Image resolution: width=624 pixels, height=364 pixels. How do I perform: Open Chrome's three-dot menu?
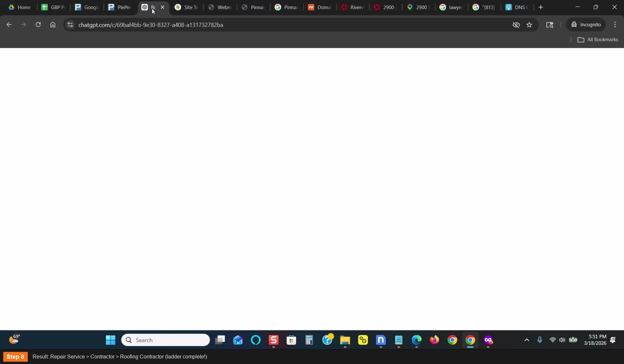pyautogui.click(x=615, y=25)
